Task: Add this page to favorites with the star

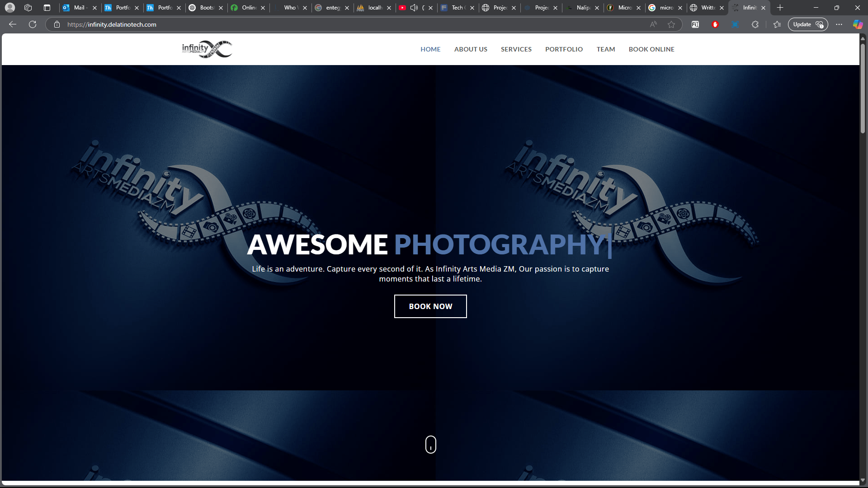Action: (671, 24)
